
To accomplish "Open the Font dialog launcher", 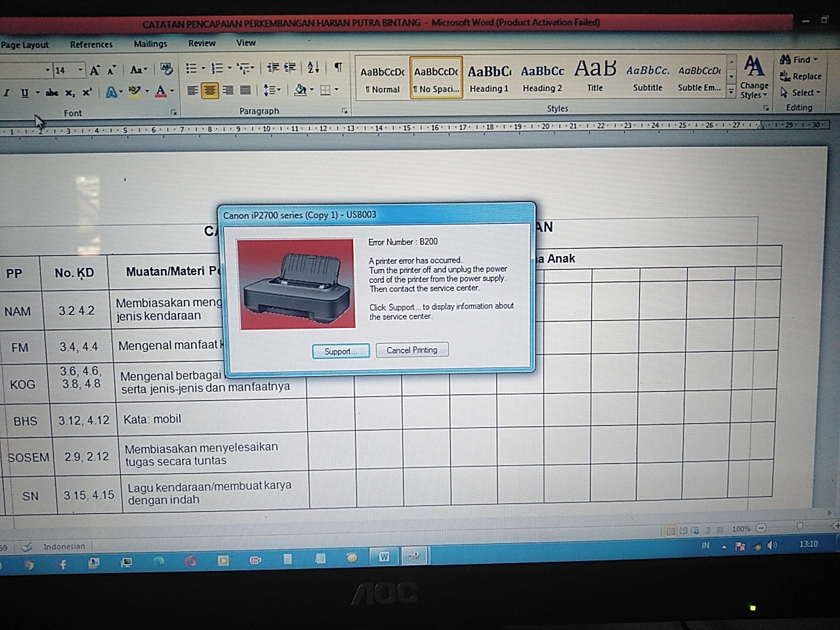I will click(174, 112).
